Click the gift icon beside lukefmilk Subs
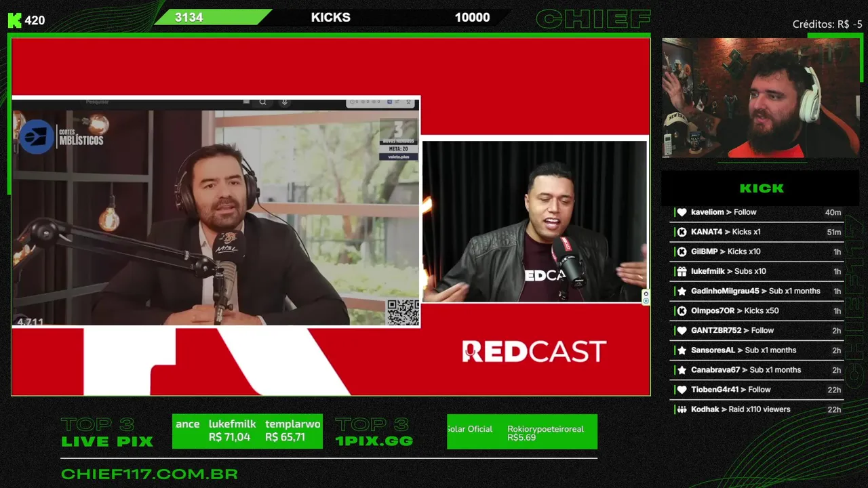This screenshot has height=488, width=868. pyautogui.click(x=682, y=271)
